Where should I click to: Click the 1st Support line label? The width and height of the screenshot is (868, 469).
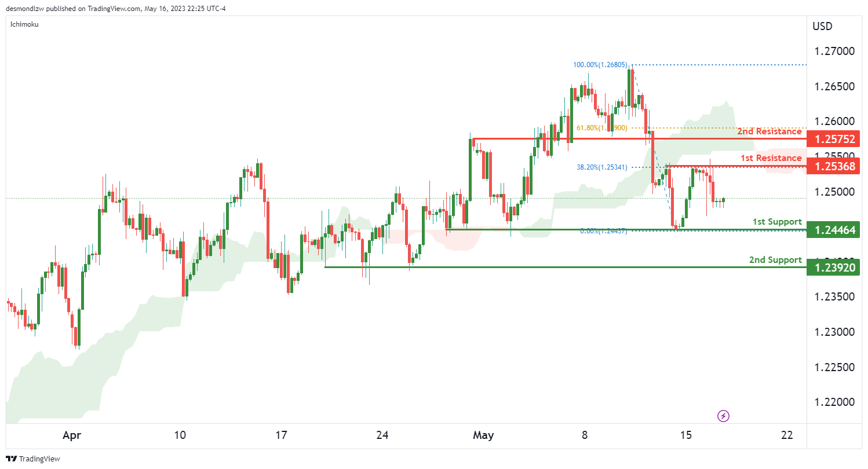776,222
